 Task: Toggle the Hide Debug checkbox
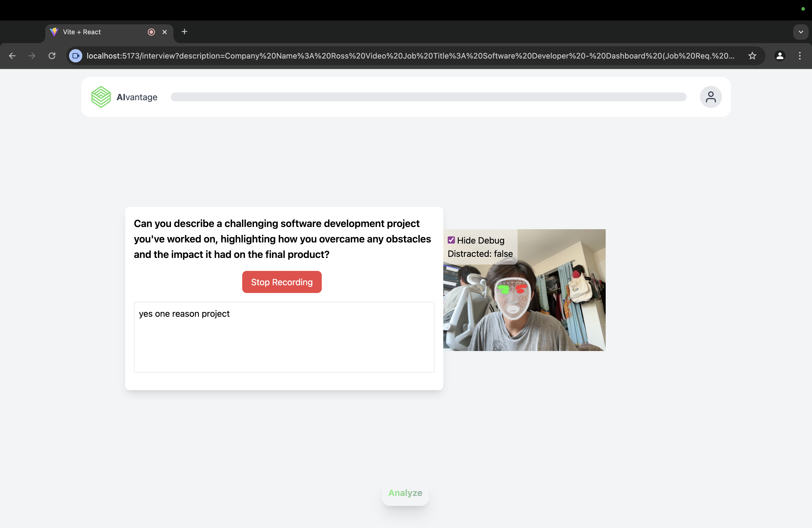tap(451, 240)
